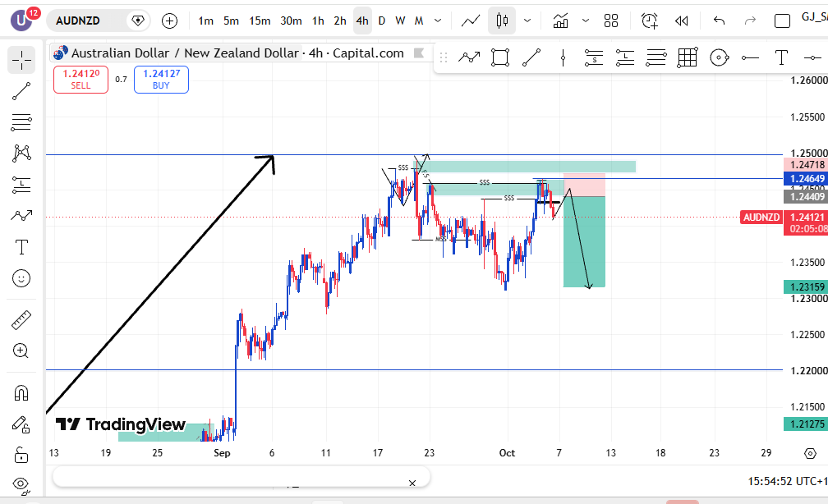The height and width of the screenshot is (504, 828).
Task: Select the Text tool in sidebar
Action: pos(21,247)
